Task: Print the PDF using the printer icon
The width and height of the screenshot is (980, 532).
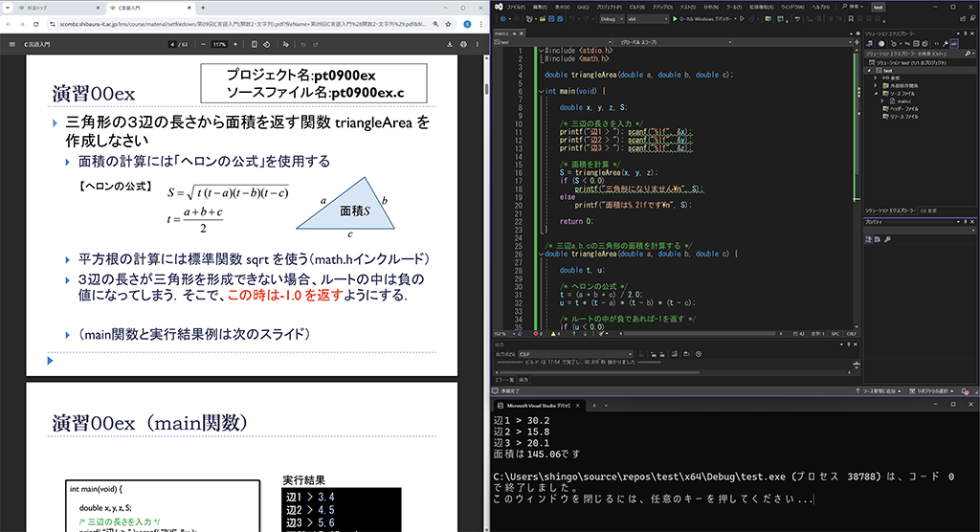Action: pyautogui.click(x=463, y=44)
